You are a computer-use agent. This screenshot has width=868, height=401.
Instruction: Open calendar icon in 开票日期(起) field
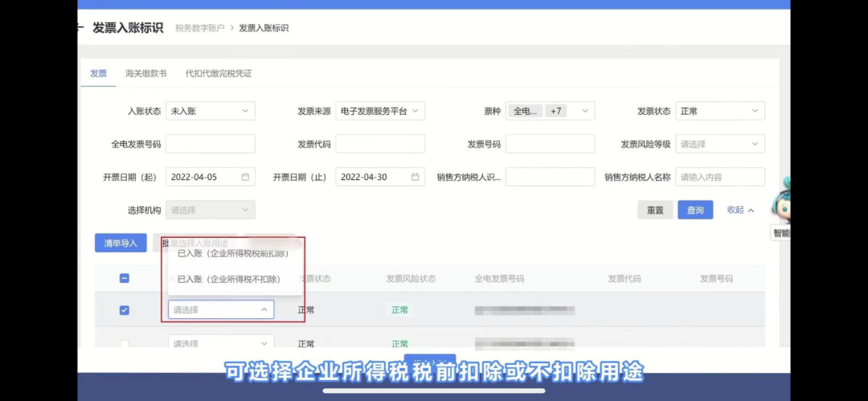click(245, 177)
